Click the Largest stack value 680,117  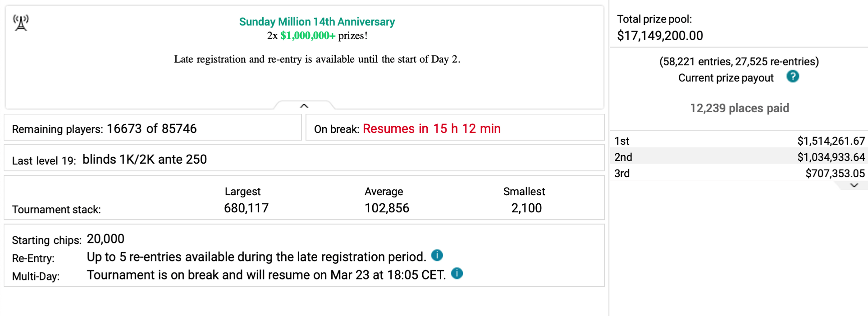click(x=246, y=208)
